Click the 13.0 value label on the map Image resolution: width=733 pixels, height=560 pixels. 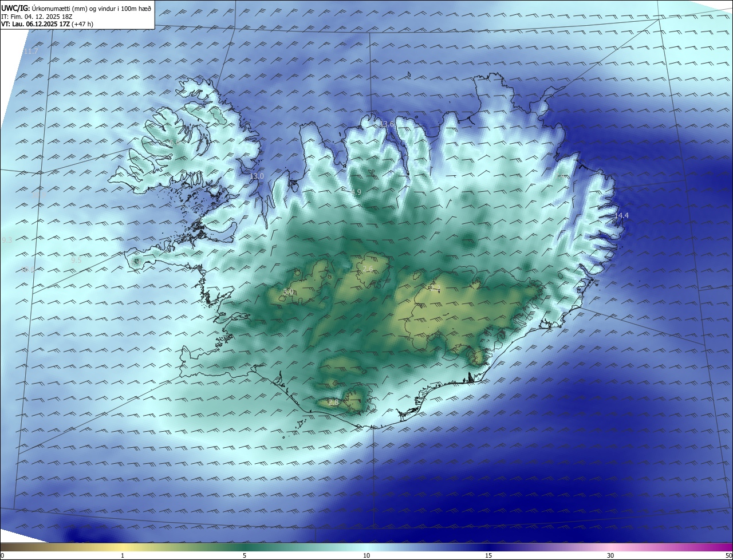click(257, 176)
